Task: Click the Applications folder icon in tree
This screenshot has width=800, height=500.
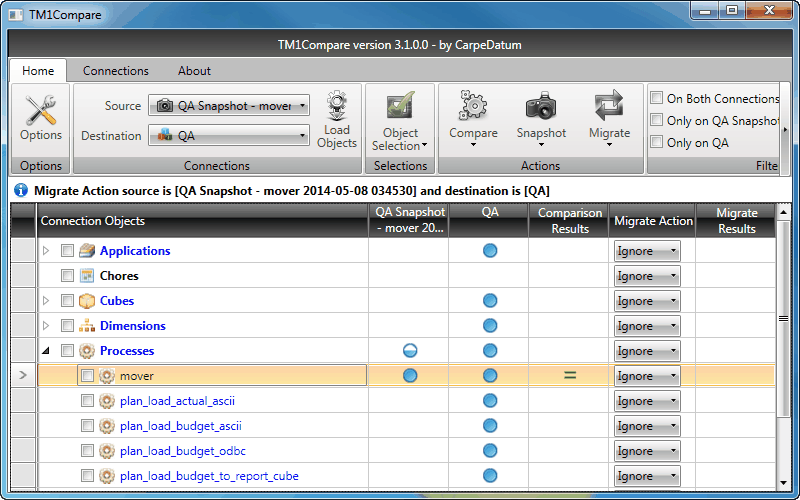Action: (87, 251)
